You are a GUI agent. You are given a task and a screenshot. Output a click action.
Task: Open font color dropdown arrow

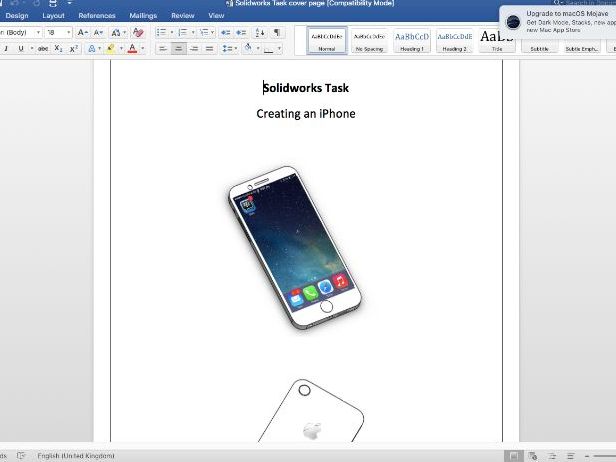(x=143, y=48)
